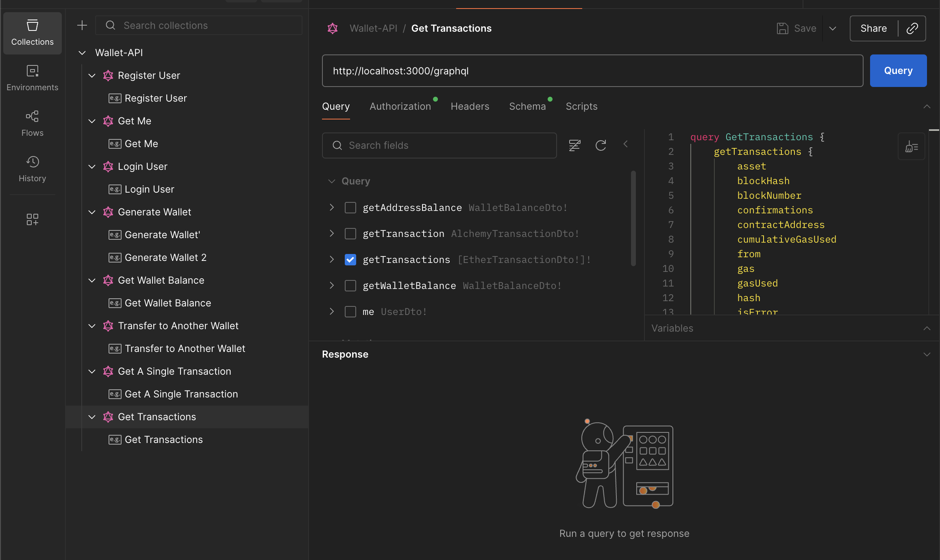Uncheck the getTransactions field checkbox
The image size is (940, 560).
(x=350, y=260)
